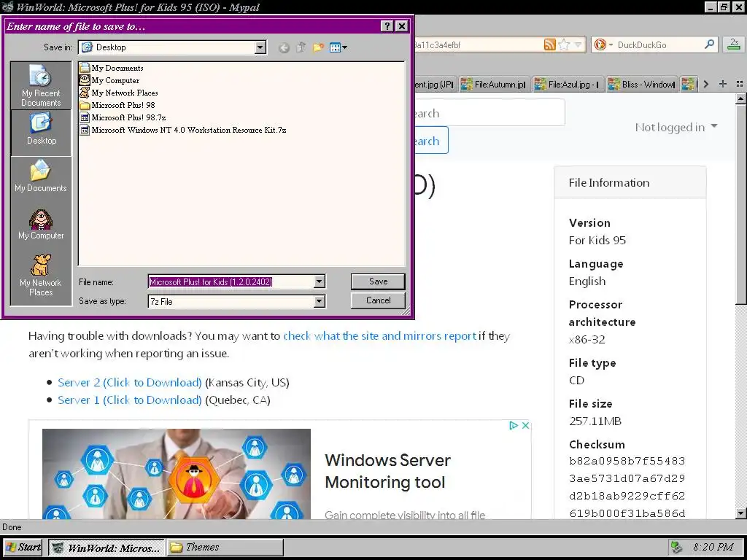Screen dimensions: 747x560
Task: Create a new folder in save dialog
Action: point(318,47)
